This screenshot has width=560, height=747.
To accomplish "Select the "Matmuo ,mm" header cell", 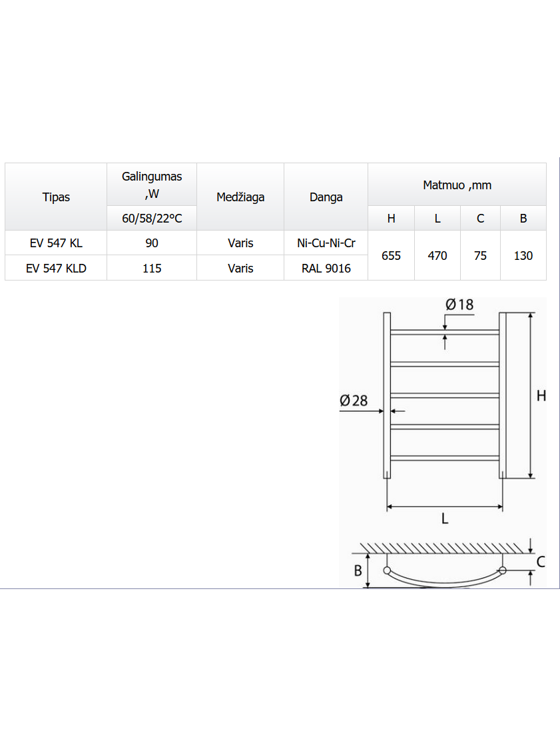I will [x=457, y=185].
